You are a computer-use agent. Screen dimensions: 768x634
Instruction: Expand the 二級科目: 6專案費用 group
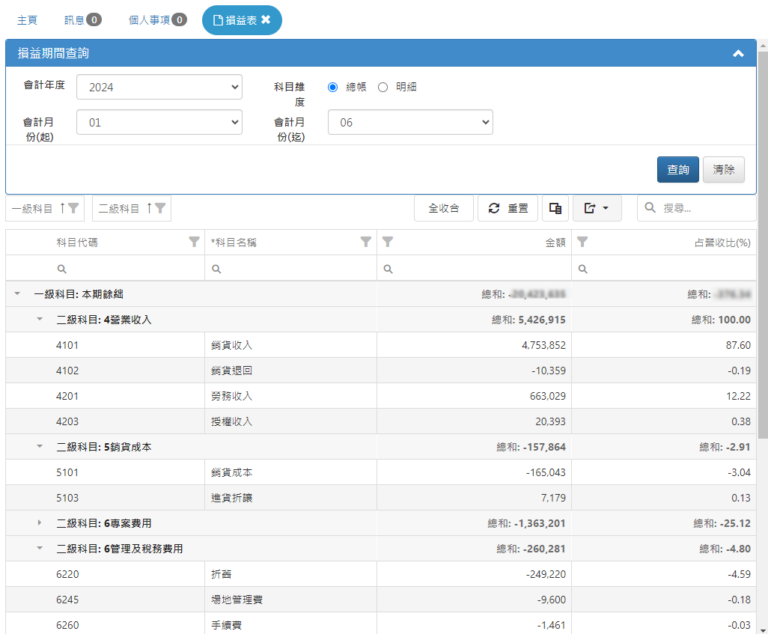pos(40,523)
